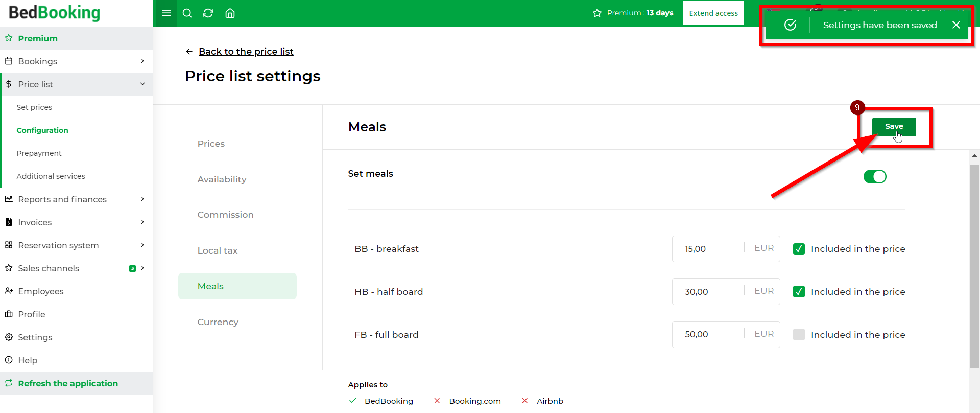Open the Currency settings tab
The width and height of the screenshot is (980, 413).
[218, 322]
